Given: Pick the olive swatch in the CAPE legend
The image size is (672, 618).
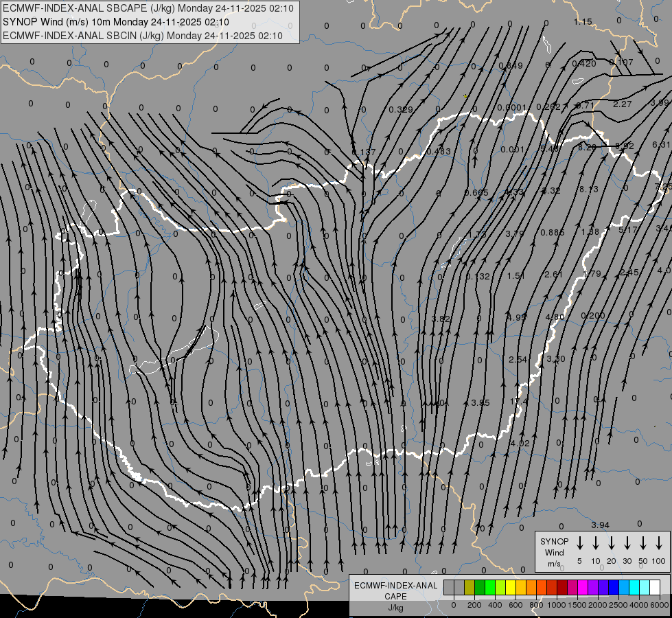Looking at the screenshot, I should point(470,588).
